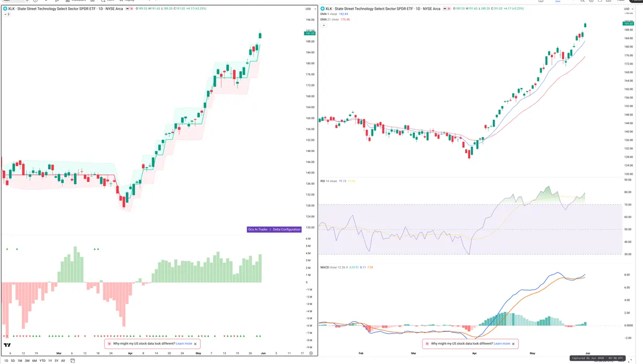Open the USD currency dropdown on right chart
The image size is (643, 364).
(x=628, y=9)
